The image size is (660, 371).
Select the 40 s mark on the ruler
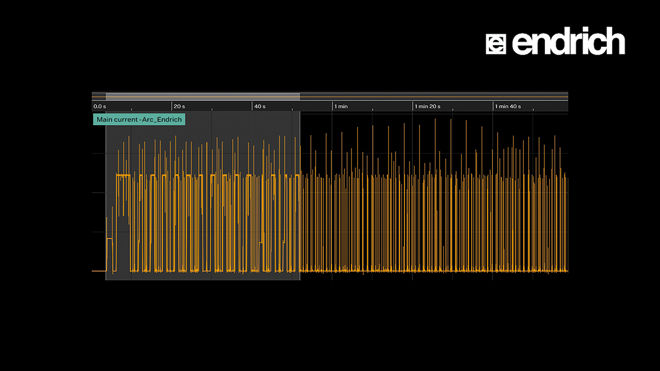coord(260,107)
